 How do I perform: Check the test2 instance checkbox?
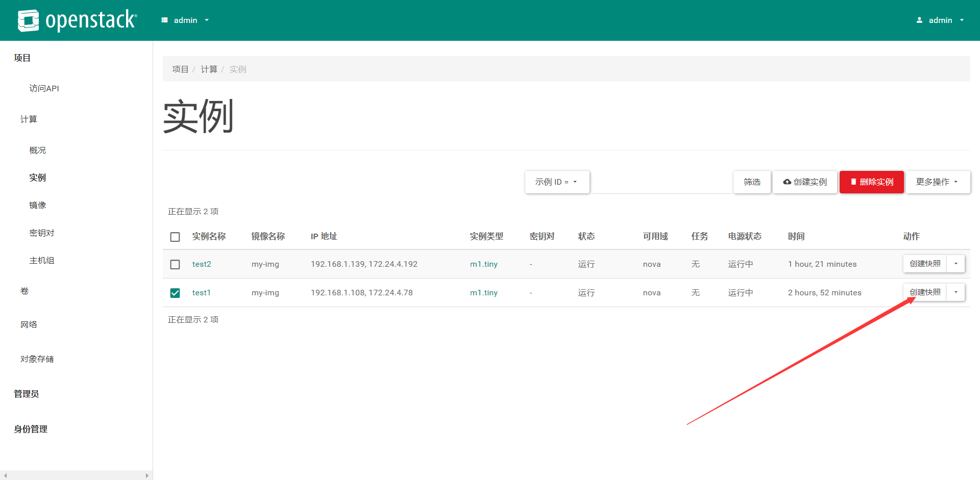tap(175, 264)
